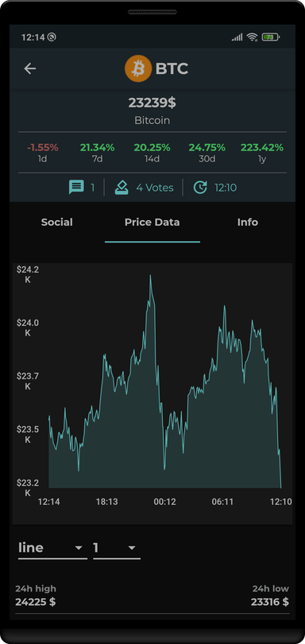305x644 pixels.
Task: Tap the 12:10 last updated time
Action: [x=226, y=188]
